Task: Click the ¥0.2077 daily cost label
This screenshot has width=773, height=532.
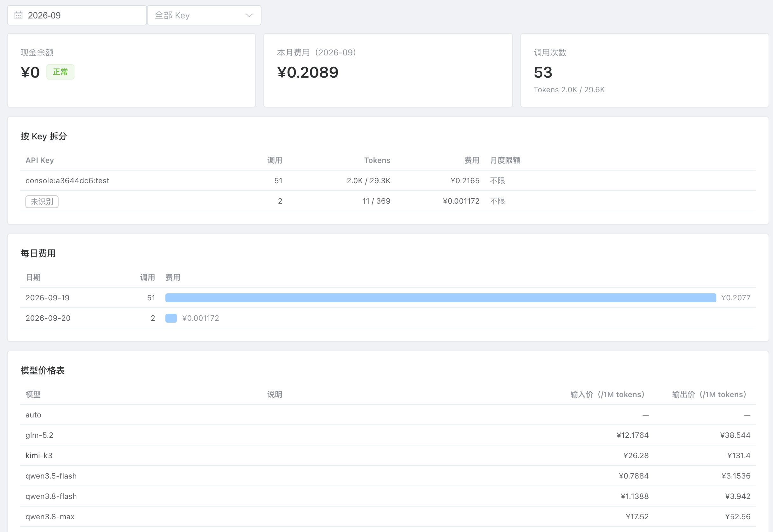Action: (736, 298)
